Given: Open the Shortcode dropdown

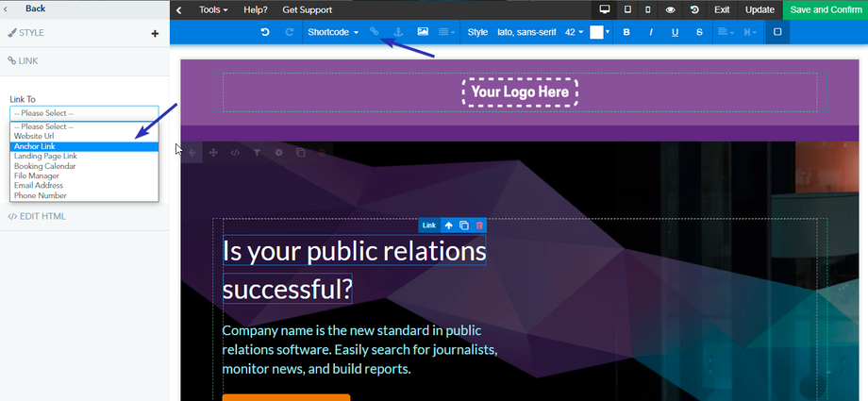Looking at the screenshot, I should point(333,32).
